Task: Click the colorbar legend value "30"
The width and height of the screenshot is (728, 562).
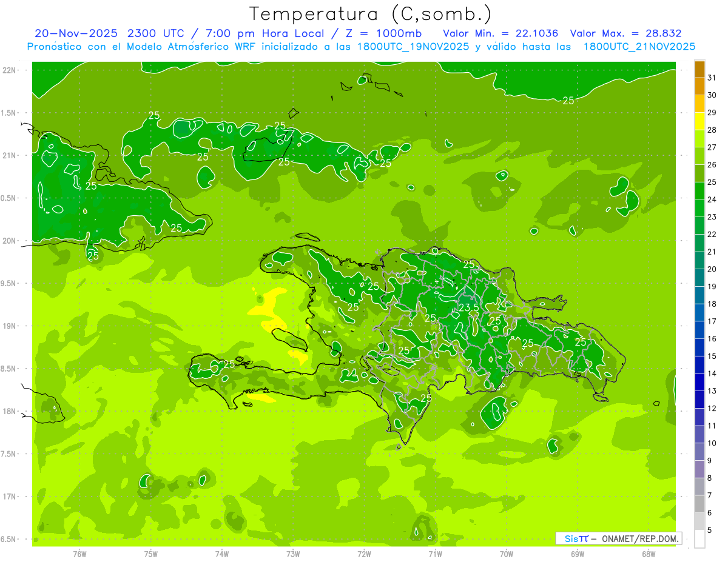Action: pos(712,95)
